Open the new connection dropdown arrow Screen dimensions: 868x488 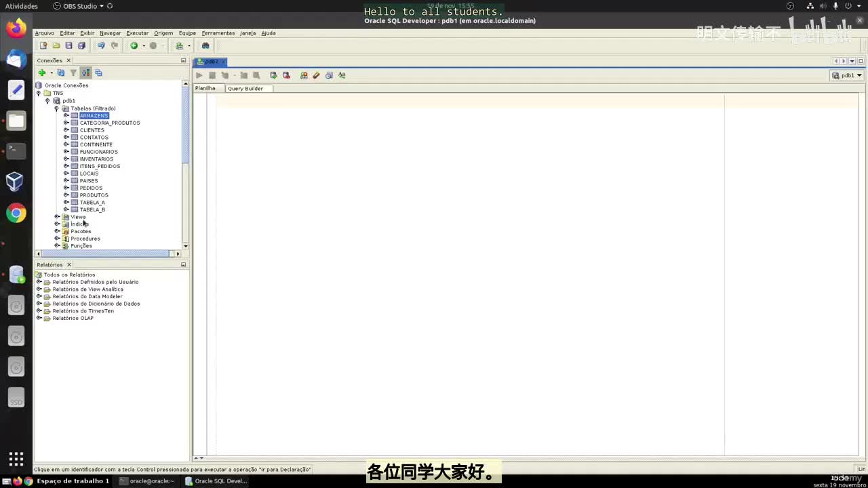51,73
